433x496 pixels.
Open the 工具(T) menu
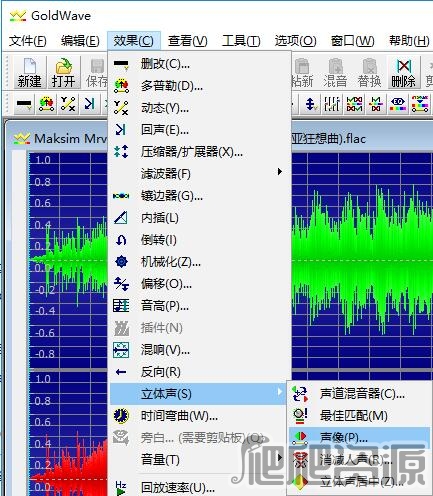point(241,41)
